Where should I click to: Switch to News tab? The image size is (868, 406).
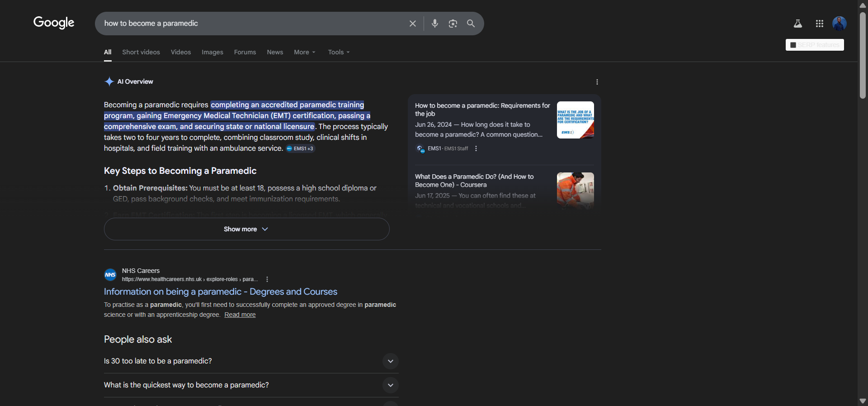tap(275, 52)
